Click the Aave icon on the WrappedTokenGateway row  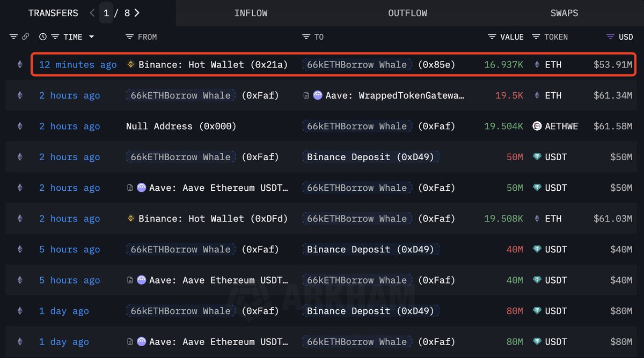[317, 95]
